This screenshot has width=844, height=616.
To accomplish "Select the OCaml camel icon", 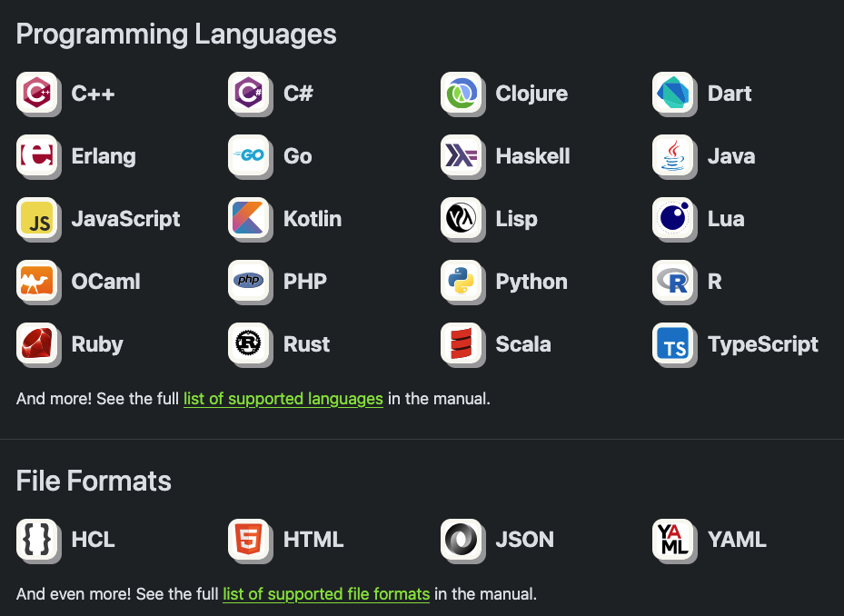I will coord(37,281).
